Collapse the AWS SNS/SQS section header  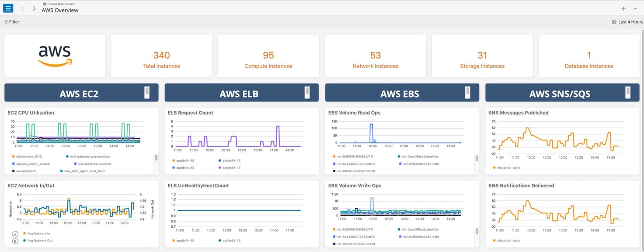pos(562,93)
